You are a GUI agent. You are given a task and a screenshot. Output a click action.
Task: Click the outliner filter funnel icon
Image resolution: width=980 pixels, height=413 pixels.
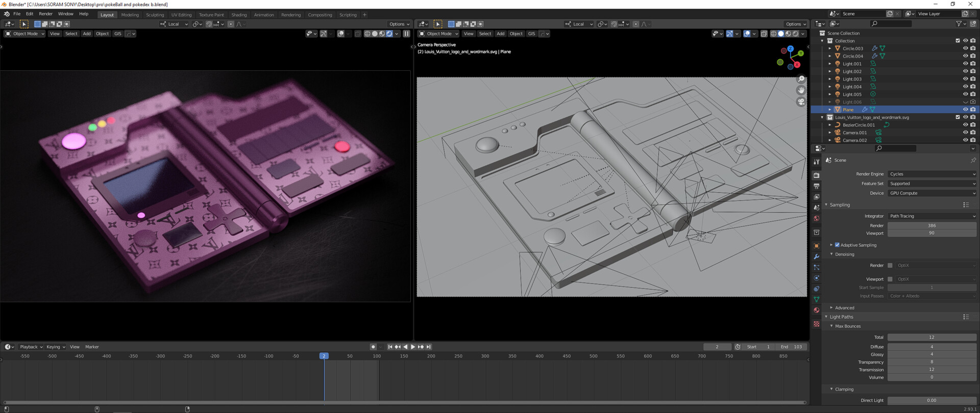[959, 23]
